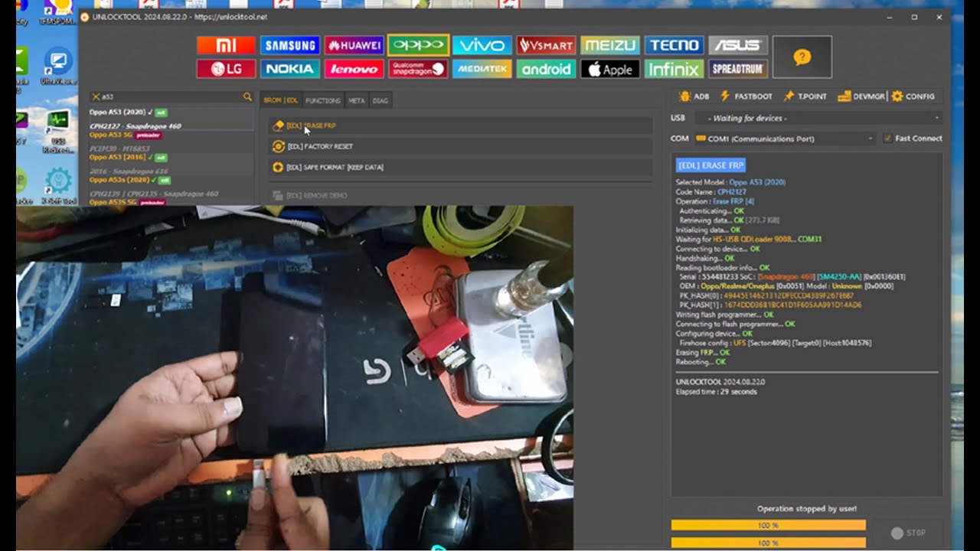Click the upper 100% progress bar
This screenshot has height=551, width=980.
[x=769, y=525]
